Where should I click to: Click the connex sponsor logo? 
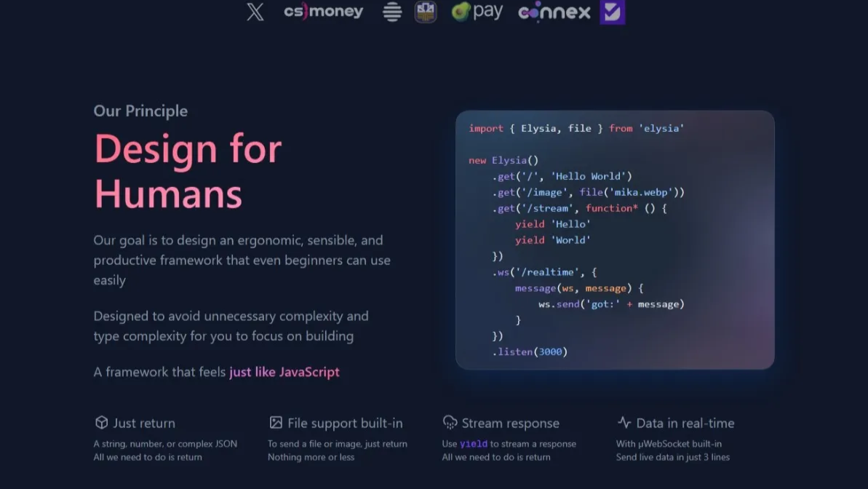554,12
